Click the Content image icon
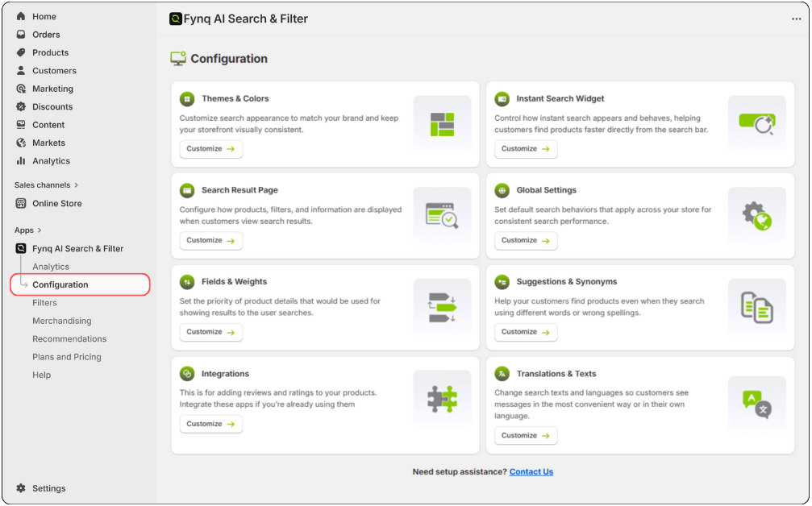812x506 pixels. pyautogui.click(x=21, y=125)
